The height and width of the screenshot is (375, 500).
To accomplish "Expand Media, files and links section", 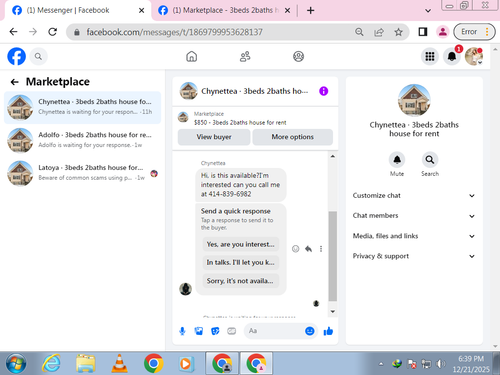I will (x=414, y=236).
